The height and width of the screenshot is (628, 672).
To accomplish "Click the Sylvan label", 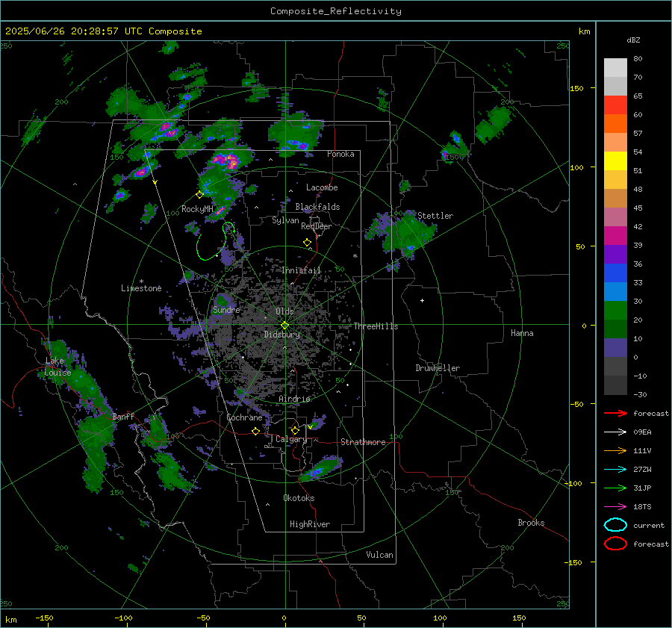I will click(x=285, y=220).
